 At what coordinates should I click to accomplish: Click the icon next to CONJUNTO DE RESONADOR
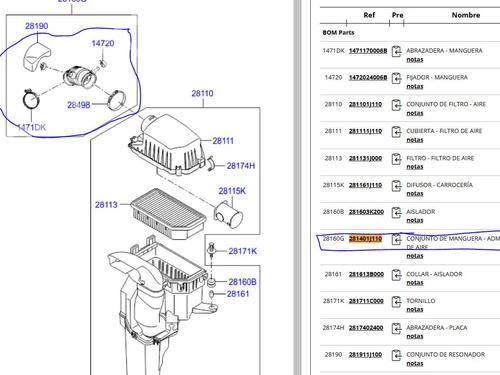point(396,355)
